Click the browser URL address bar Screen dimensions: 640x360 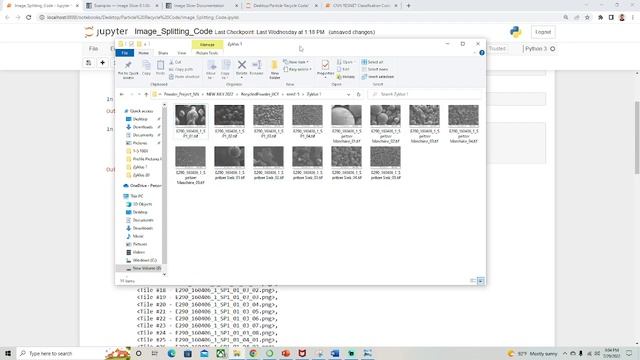click(x=300, y=18)
